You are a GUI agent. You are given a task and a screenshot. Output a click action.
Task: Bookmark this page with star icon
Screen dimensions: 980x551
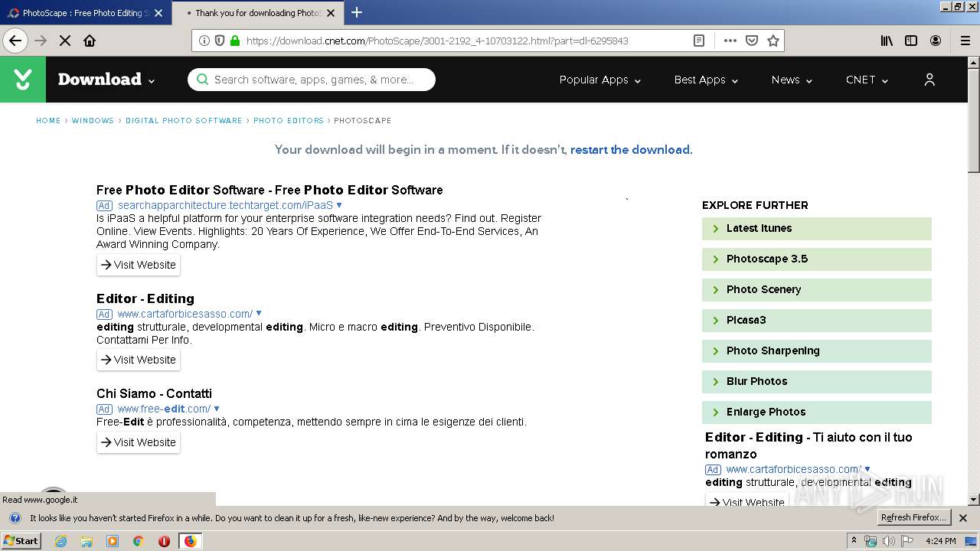[x=773, y=41]
